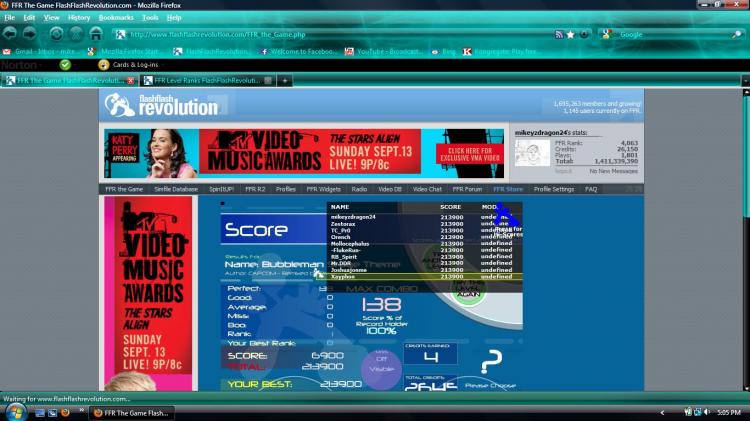Open the Google search engine icon selector
The height and width of the screenshot is (421, 750).
point(607,34)
